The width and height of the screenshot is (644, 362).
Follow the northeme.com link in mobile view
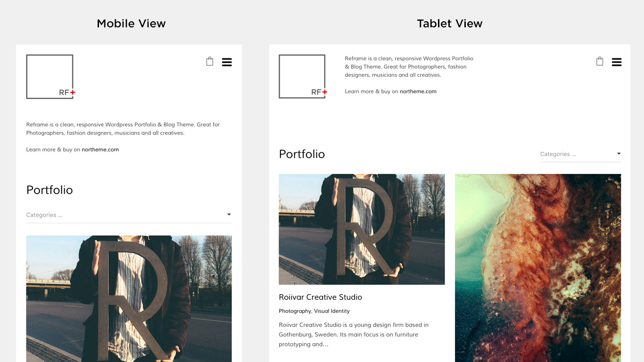click(100, 149)
